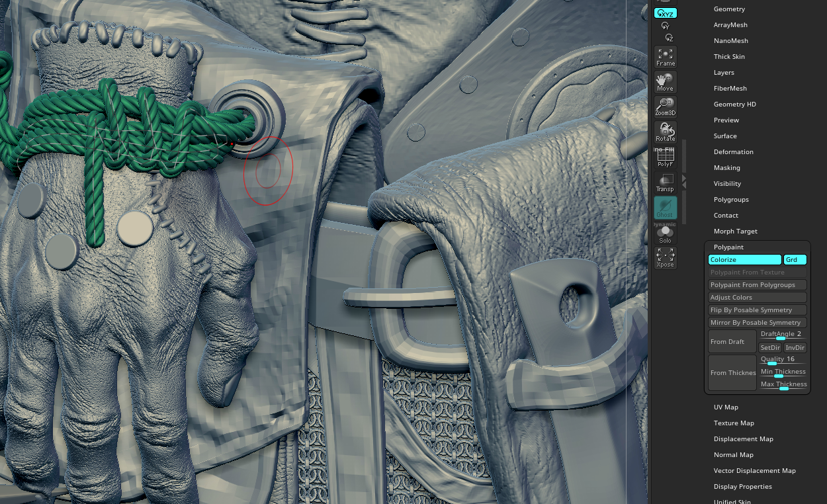The height and width of the screenshot is (504, 827).
Task: Toggle PolyF polyframe display
Action: pyautogui.click(x=666, y=157)
